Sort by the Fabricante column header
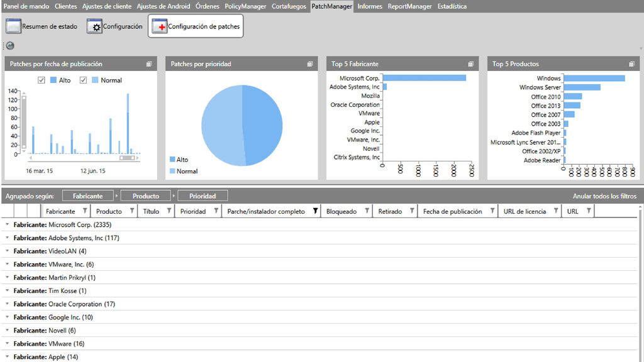 pyautogui.click(x=60, y=211)
